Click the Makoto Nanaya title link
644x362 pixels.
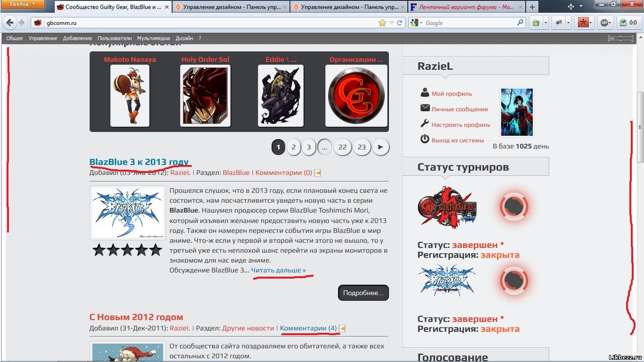tap(130, 59)
